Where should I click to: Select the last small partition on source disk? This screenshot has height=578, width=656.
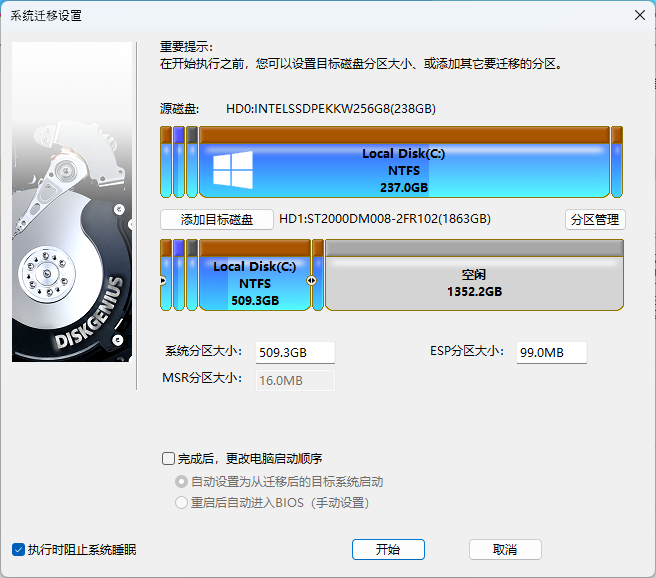(617, 162)
